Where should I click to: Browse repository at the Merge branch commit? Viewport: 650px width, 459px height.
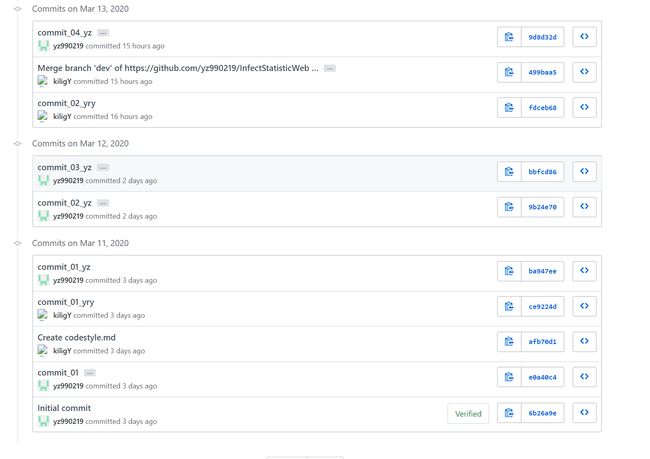click(585, 72)
